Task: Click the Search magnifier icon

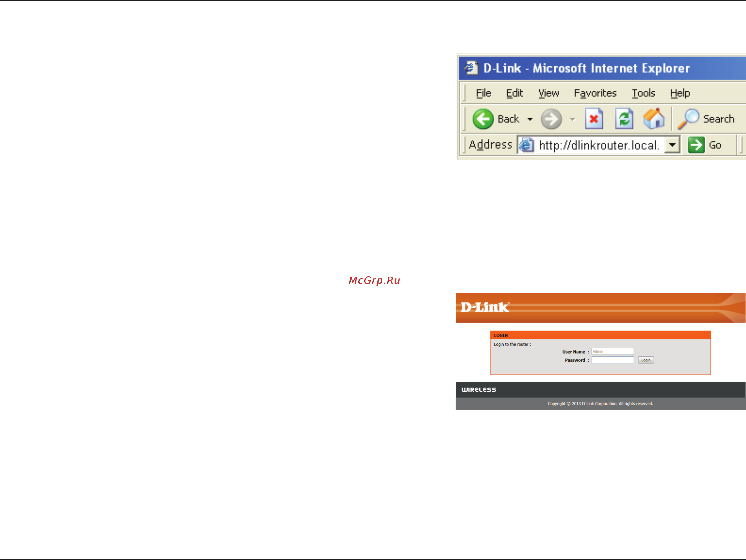Action: (688, 119)
